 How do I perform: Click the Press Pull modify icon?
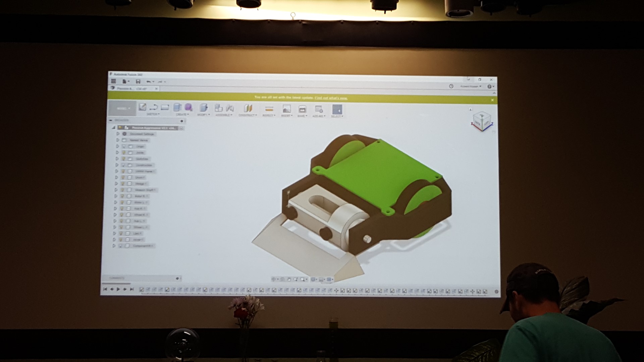(203, 108)
